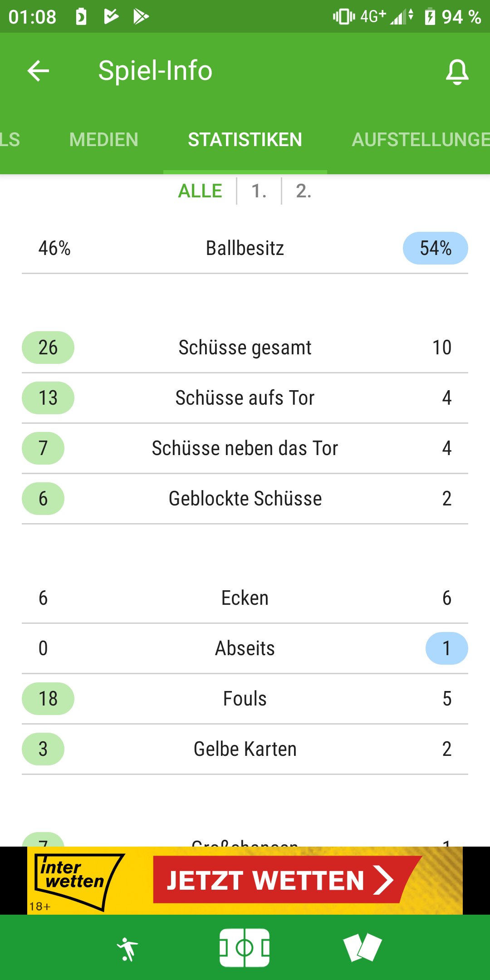Tap the back arrow in header

point(38,71)
